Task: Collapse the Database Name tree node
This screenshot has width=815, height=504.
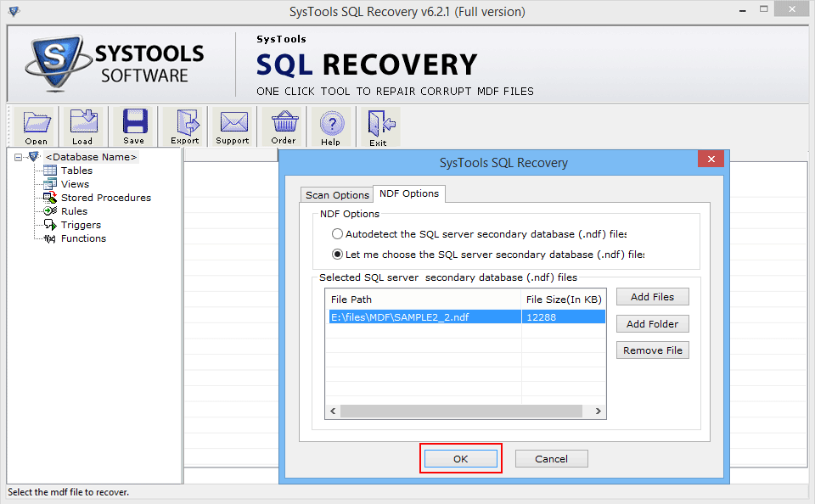Action: coord(19,157)
